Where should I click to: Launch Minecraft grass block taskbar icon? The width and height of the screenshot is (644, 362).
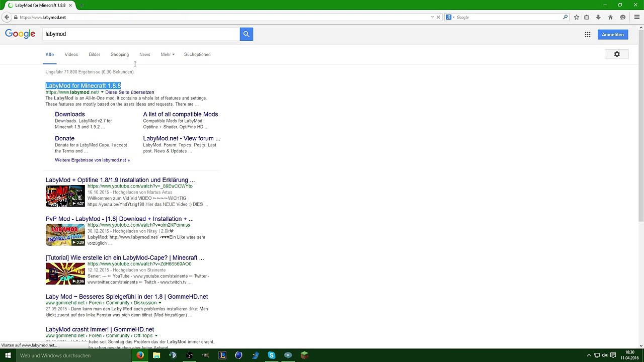pos(304,355)
